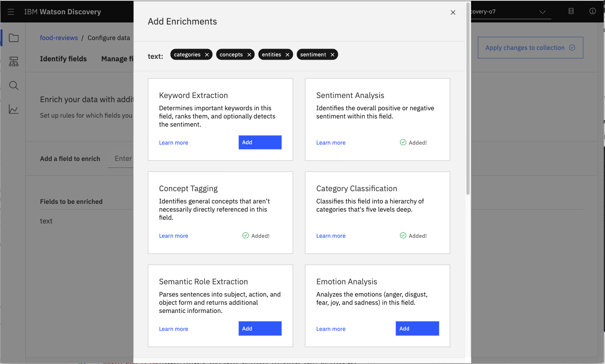Close the Add Enrichments dialog
The width and height of the screenshot is (605, 364).
(453, 13)
